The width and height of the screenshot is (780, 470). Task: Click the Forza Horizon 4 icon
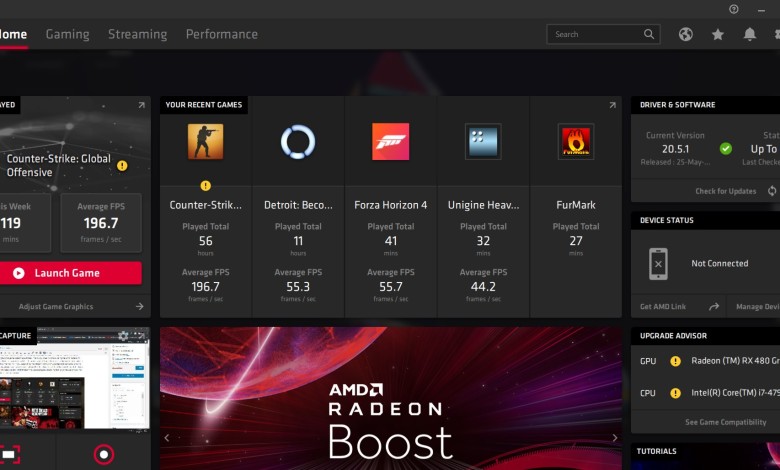tap(390, 142)
